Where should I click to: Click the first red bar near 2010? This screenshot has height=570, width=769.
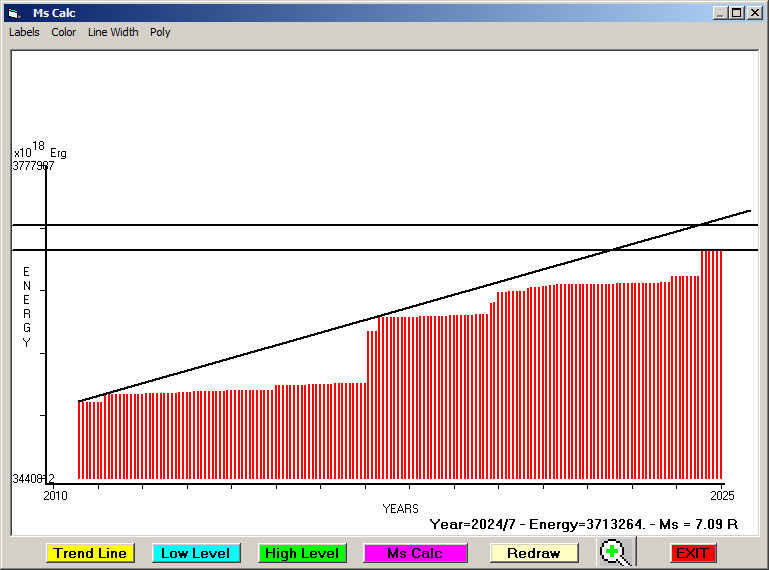pyautogui.click(x=80, y=440)
